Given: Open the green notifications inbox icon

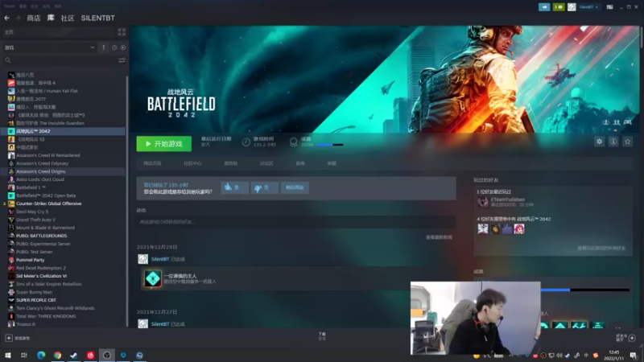Looking at the screenshot, I should 559,7.
